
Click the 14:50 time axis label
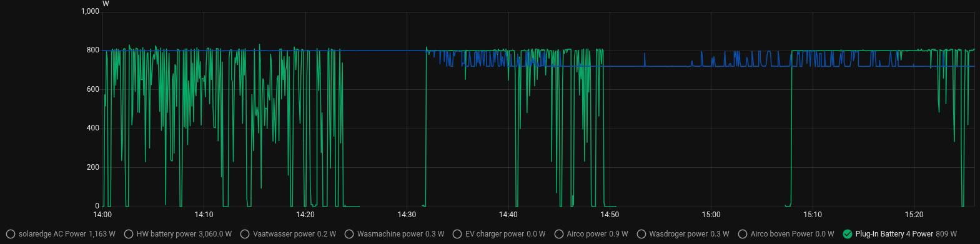[x=610, y=215]
